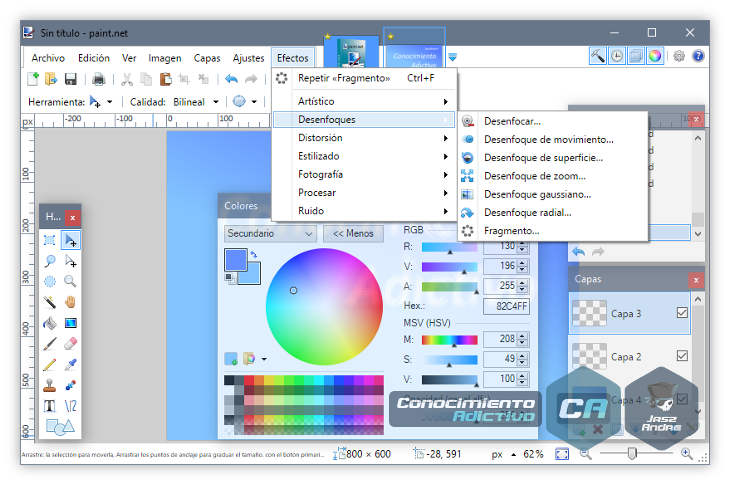Click the New file toolbar icon

[x=33, y=79]
